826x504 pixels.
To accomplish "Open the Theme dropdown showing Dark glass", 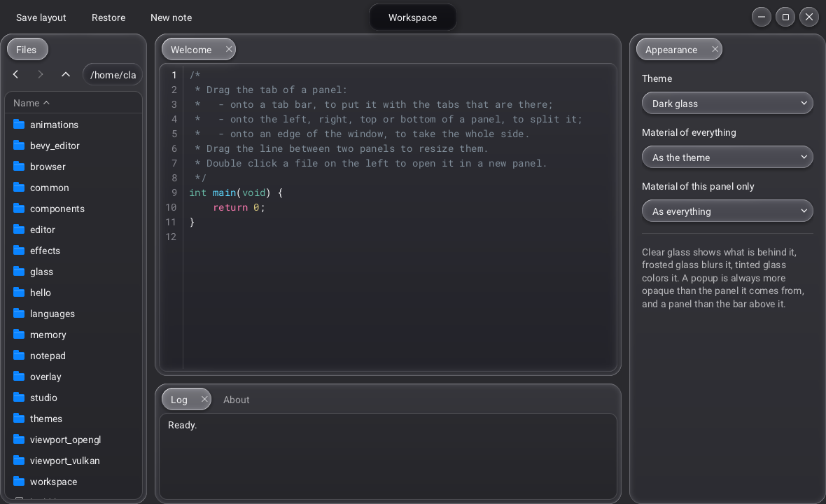I will pos(727,103).
